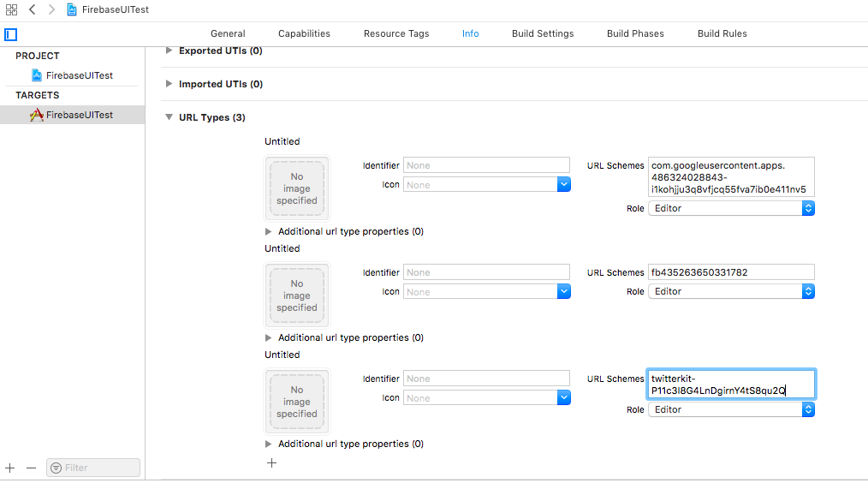The height and width of the screenshot is (483, 868).
Task: Expand the Imported UTIs section
Action: coord(168,84)
